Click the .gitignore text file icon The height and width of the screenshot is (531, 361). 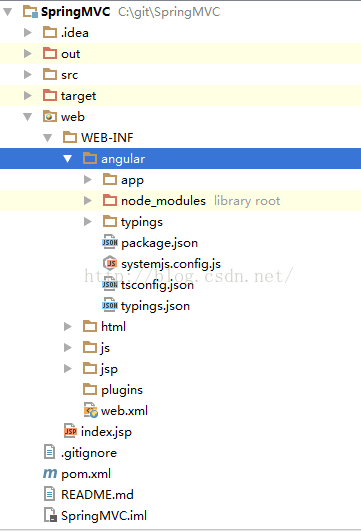tap(49, 452)
